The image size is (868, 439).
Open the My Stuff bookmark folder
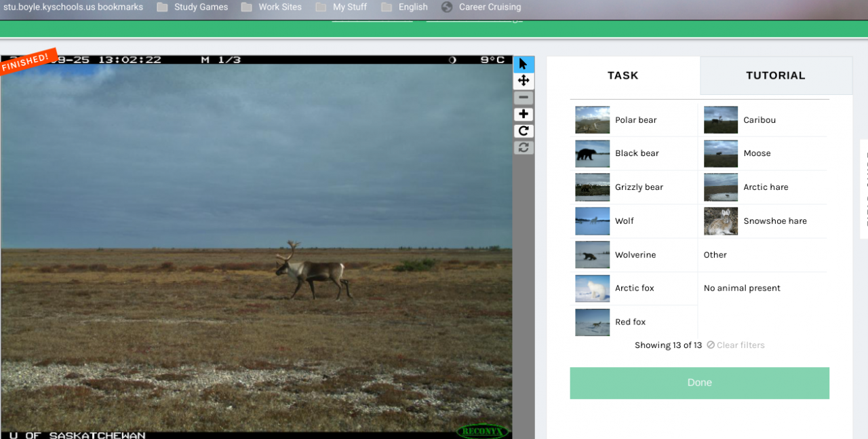point(341,7)
